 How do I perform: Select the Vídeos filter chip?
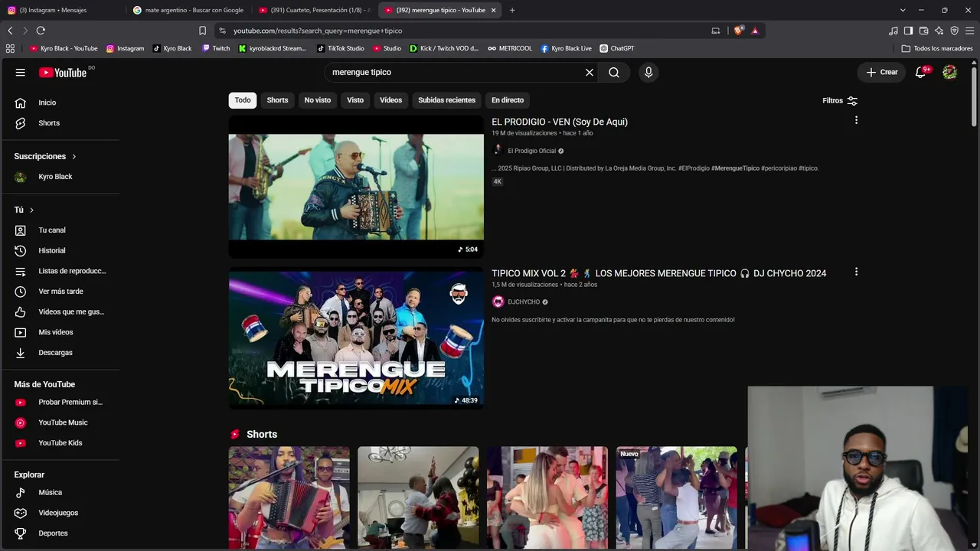pos(390,100)
